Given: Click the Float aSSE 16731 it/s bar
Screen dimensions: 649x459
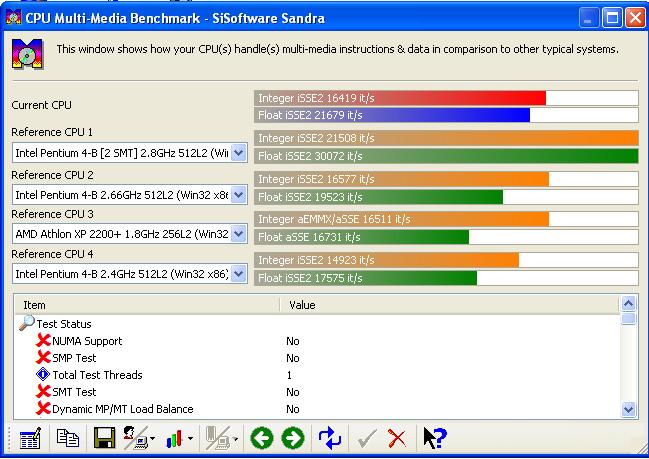Looking at the screenshot, I should click(x=446, y=237).
